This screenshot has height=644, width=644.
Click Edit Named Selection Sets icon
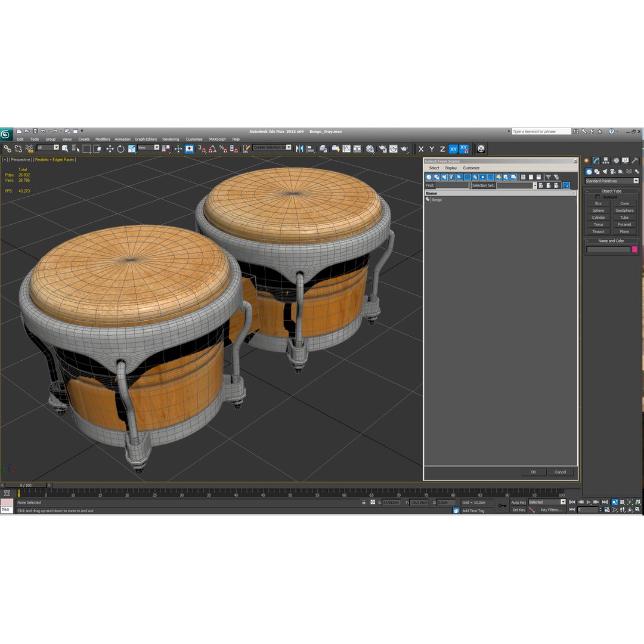coord(246,148)
